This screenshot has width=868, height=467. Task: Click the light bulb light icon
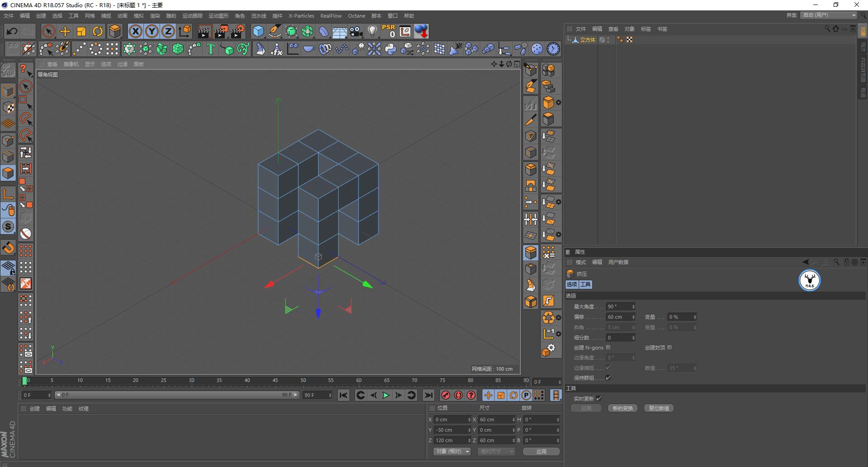tap(372, 31)
